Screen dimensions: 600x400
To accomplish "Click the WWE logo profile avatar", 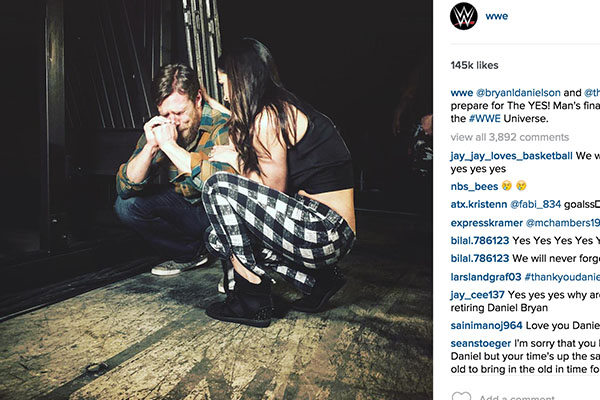I will (463, 16).
